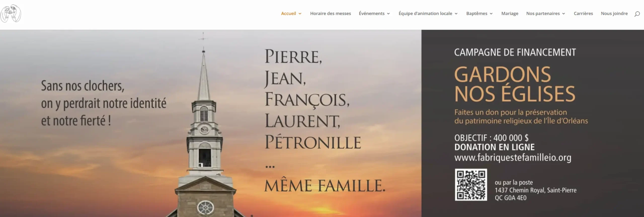The image size is (644, 217).
Task: Click the www.fabriquestefamilleio.org link
Action: 513,158
